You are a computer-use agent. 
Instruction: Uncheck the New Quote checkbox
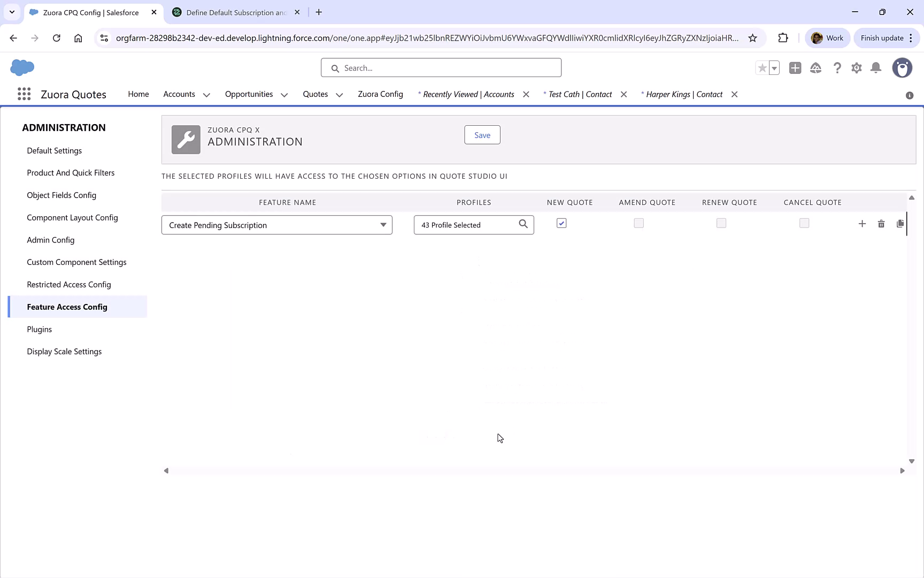pyautogui.click(x=561, y=223)
